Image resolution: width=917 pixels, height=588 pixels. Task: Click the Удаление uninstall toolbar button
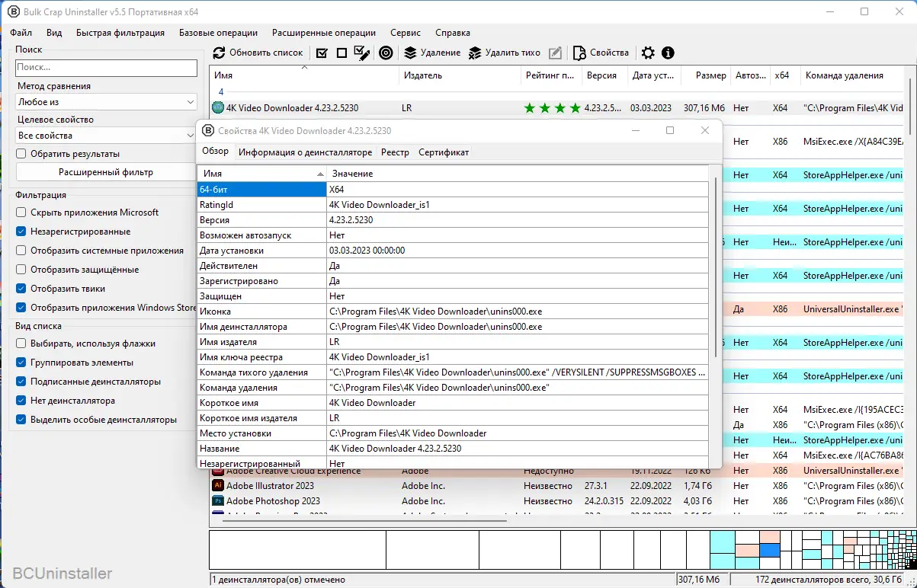432,53
